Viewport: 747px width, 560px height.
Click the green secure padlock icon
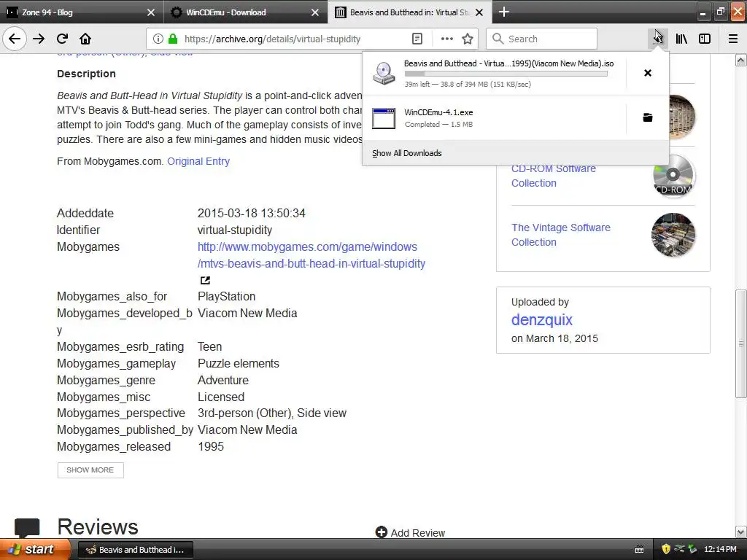(173, 39)
